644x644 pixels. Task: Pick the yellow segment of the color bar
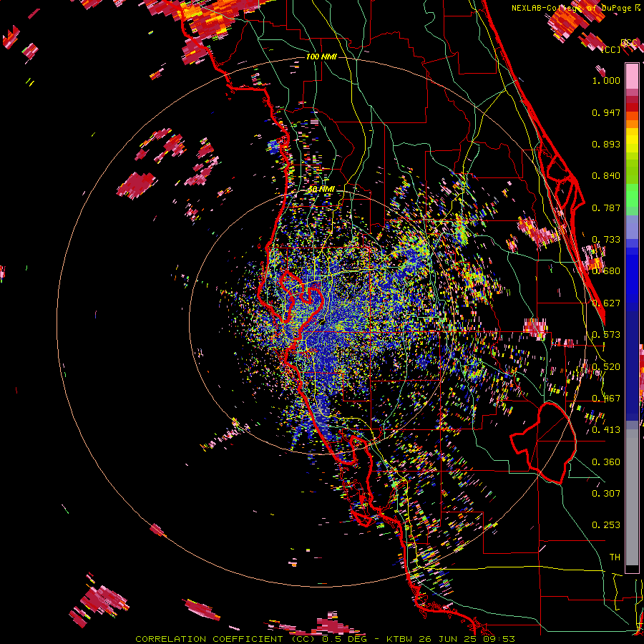pyautogui.click(x=632, y=140)
